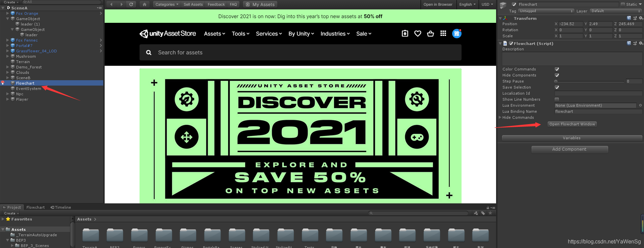
Task: Click the Sell Assets link
Action: [x=193, y=4]
